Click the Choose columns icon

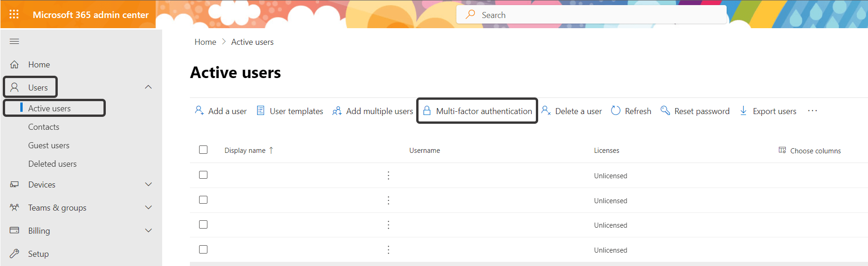[x=782, y=150]
